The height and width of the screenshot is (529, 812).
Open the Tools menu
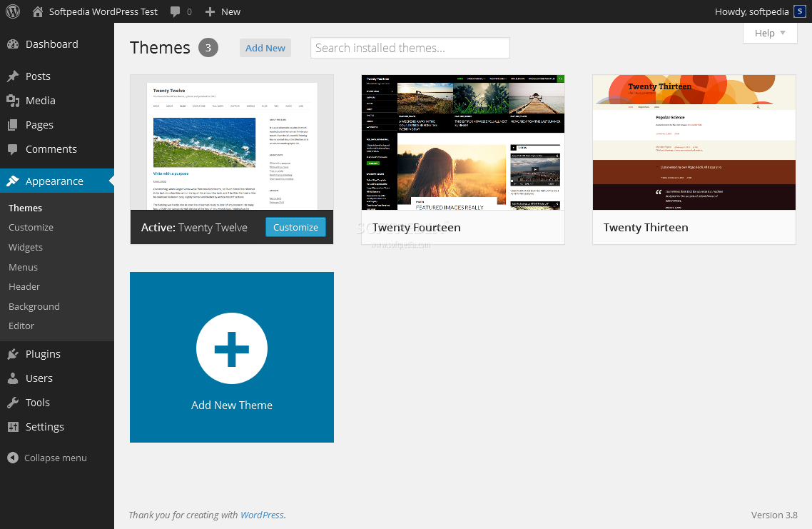pos(38,403)
